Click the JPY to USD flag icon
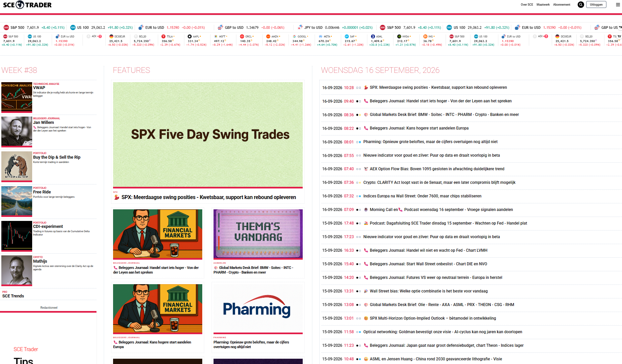622x364 pixels. (x=300, y=27)
